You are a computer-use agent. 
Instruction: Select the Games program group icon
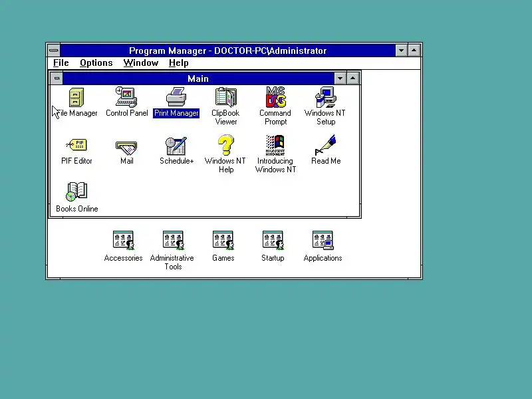pyautogui.click(x=223, y=241)
